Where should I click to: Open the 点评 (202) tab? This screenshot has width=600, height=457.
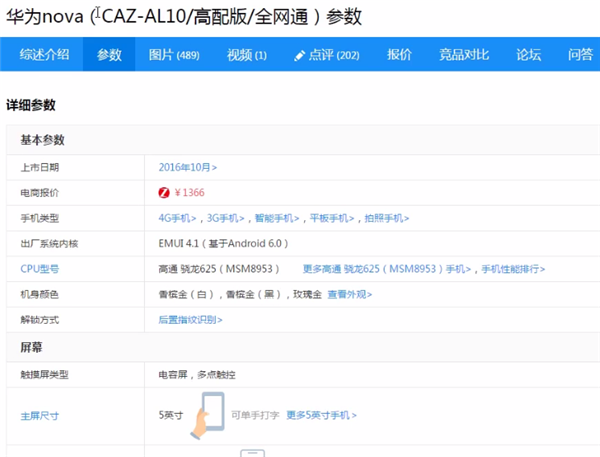334,55
